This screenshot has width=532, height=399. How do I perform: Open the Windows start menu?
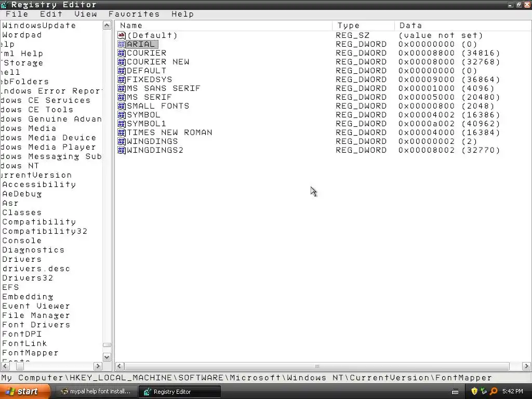pos(25,391)
